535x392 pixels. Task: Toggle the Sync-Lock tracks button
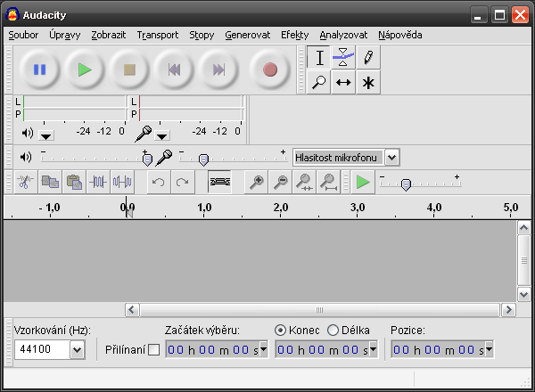pos(219,182)
